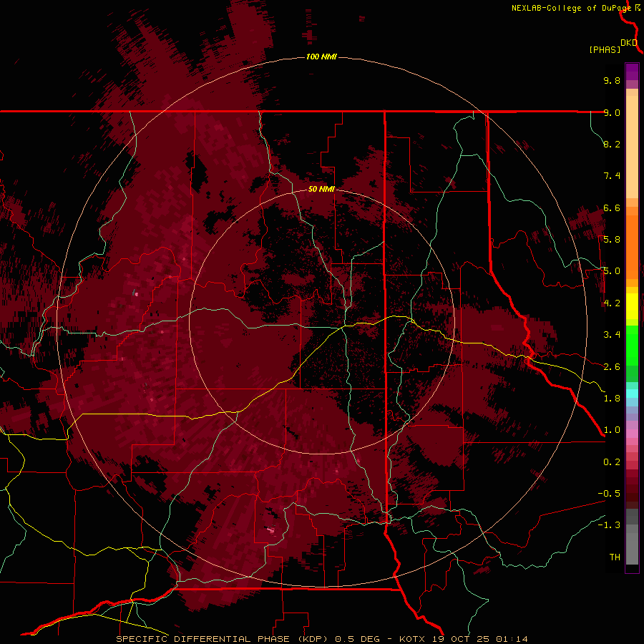This screenshot has width=644, height=644.
Task: Pick the cyan segment of the color bar
Action: 632,394
